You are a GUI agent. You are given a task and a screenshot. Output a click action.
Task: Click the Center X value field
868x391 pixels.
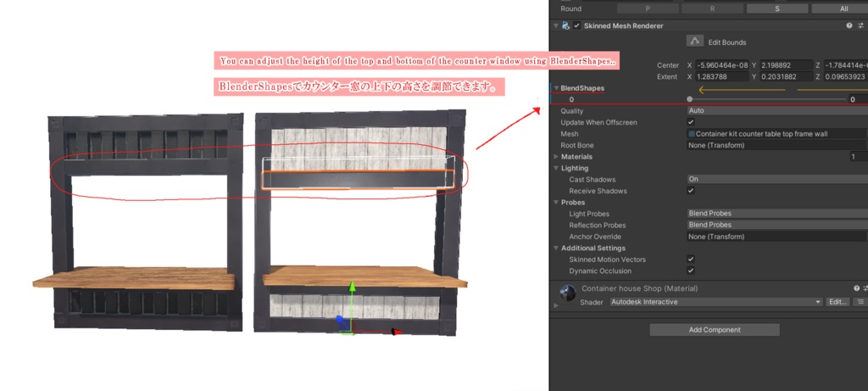[722, 65]
